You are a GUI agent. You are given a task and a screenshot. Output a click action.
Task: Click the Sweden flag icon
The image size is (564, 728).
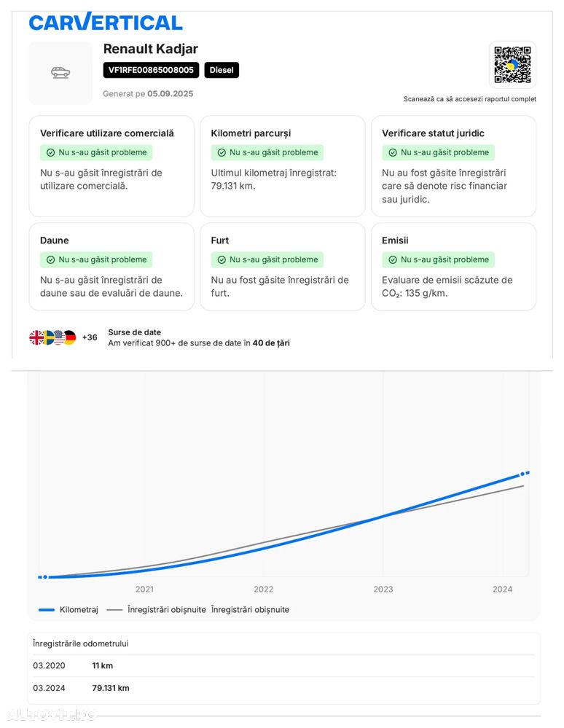coord(48,337)
